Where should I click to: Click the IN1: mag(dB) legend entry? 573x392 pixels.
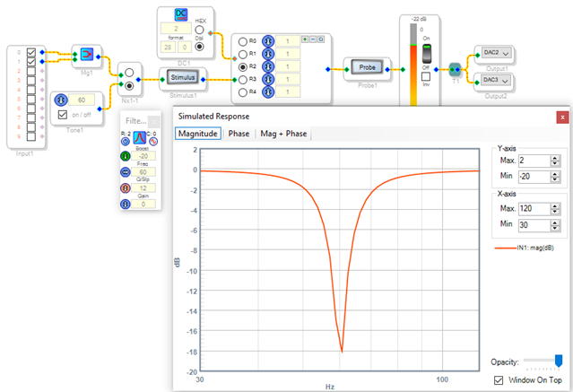tap(525, 248)
